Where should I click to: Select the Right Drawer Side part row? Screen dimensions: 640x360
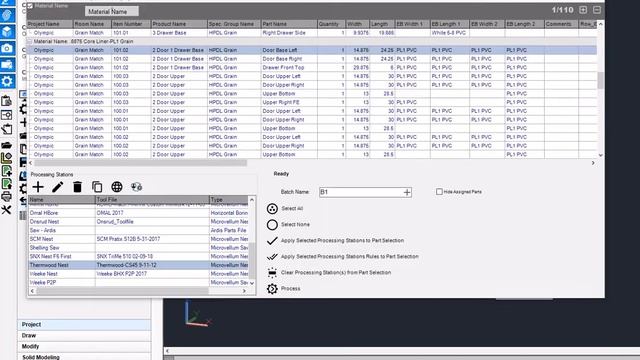pos(312,33)
